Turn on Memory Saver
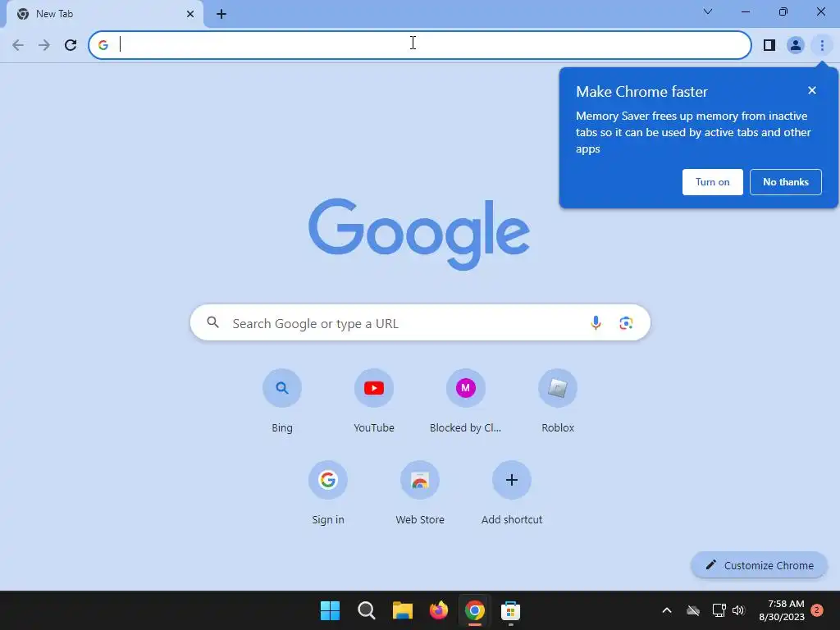The width and height of the screenshot is (840, 630). [713, 182]
